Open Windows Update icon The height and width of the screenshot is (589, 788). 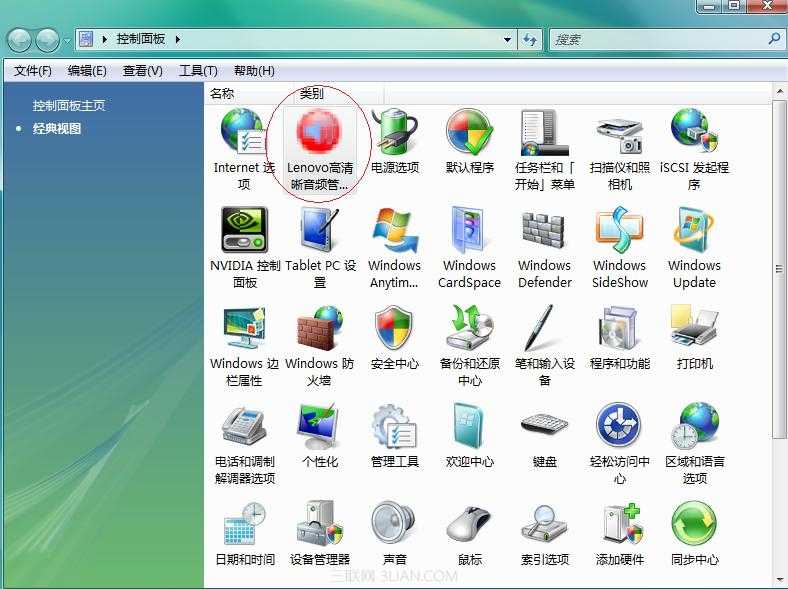(x=694, y=230)
